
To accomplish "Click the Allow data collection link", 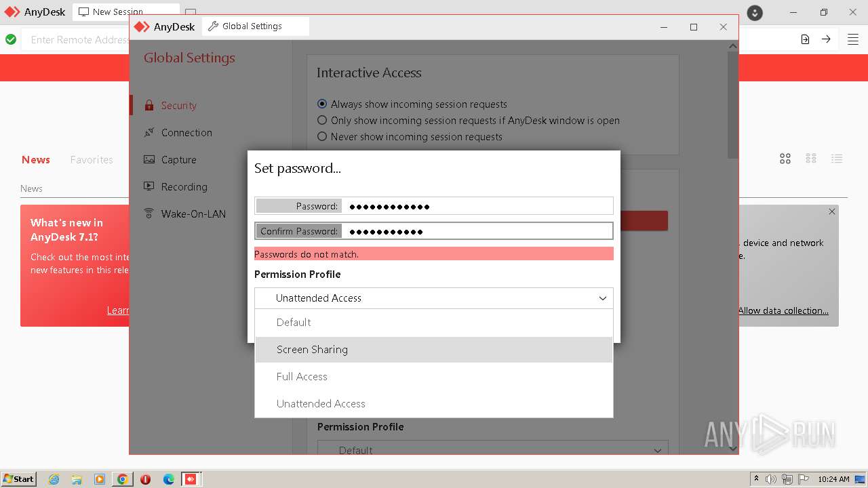I will [783, 311].
